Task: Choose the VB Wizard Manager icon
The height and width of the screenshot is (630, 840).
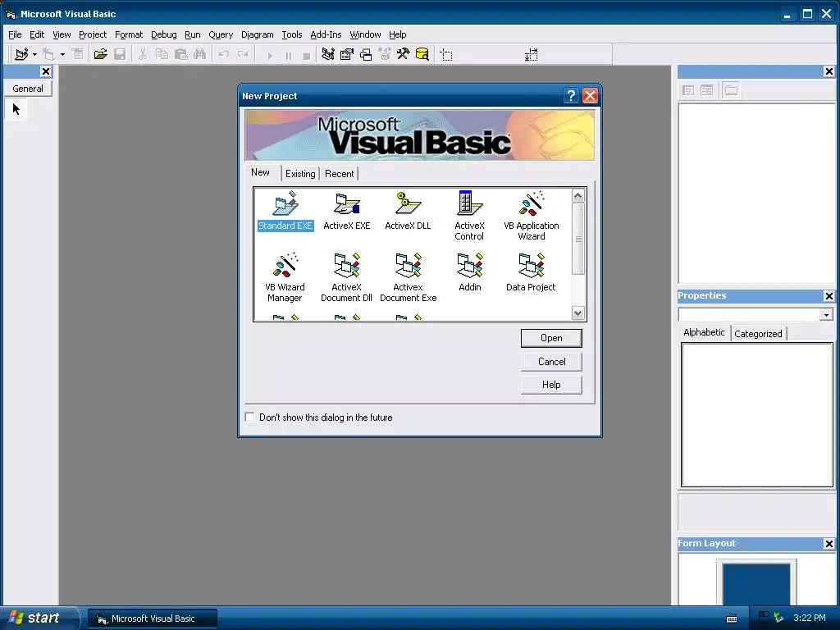Action: pyautogui.click(x=285, y=277)
